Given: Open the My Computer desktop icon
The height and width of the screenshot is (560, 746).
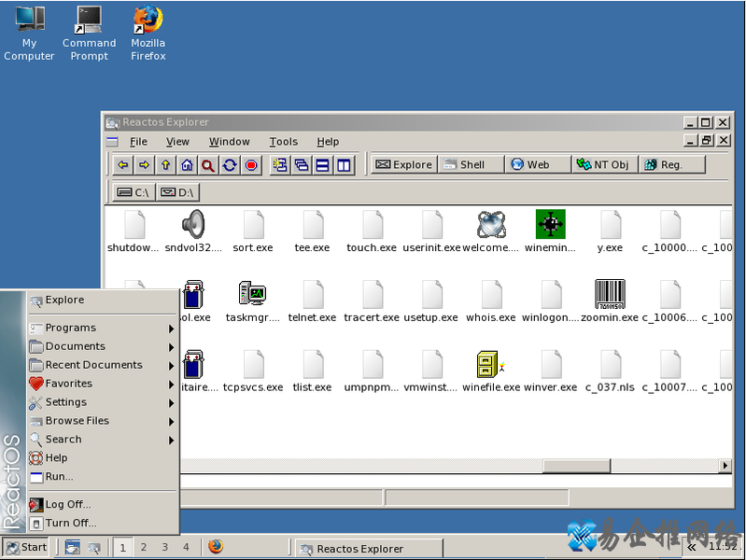Looking at the screenshot, I should tap(29, 33).
